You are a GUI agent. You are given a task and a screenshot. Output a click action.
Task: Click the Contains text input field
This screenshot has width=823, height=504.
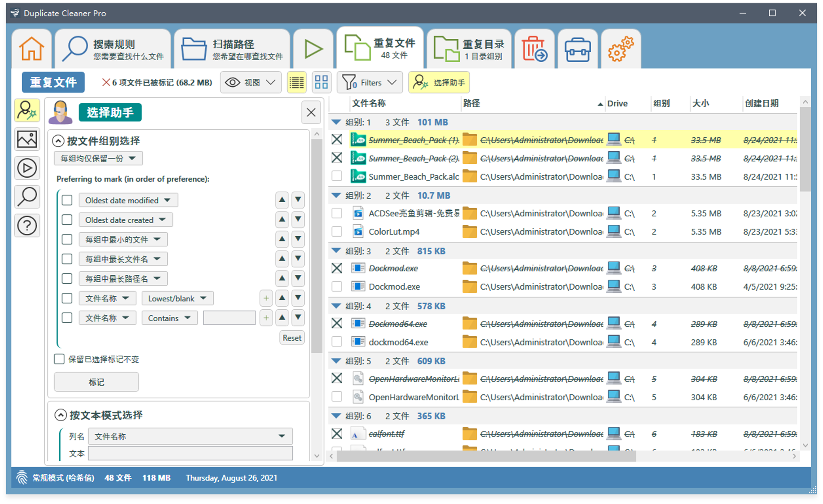pyautogui.click(x=229, y=318)
